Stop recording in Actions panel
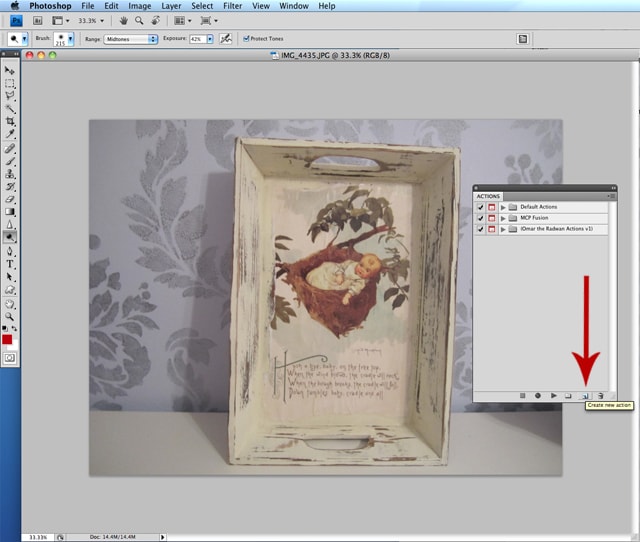 pos(522,395)
